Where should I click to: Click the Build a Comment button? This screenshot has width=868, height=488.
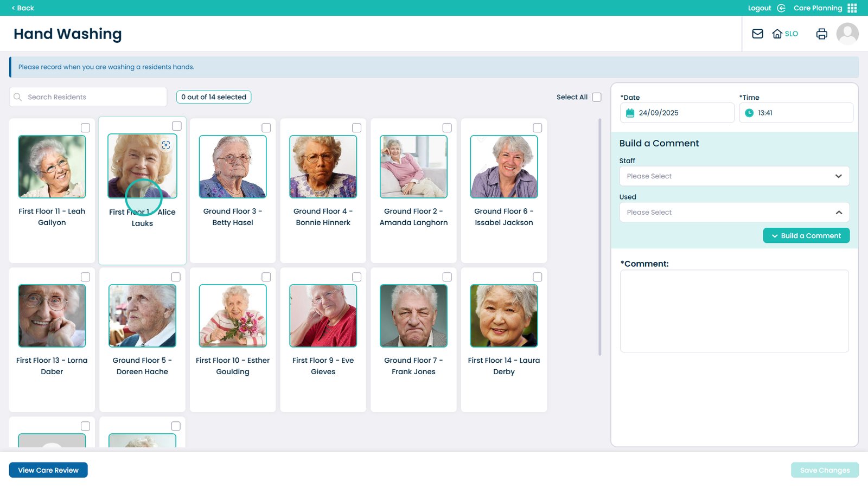(806, 236)
